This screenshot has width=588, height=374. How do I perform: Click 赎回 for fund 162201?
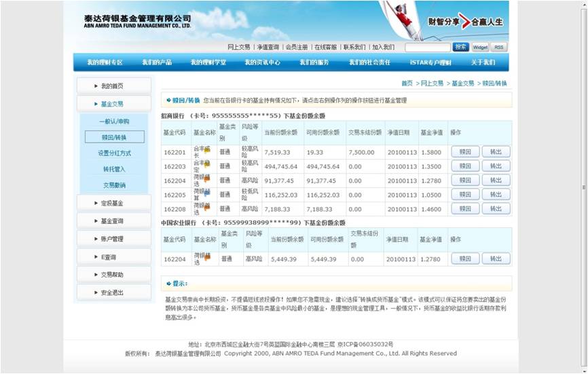click(x=465, y=152)
